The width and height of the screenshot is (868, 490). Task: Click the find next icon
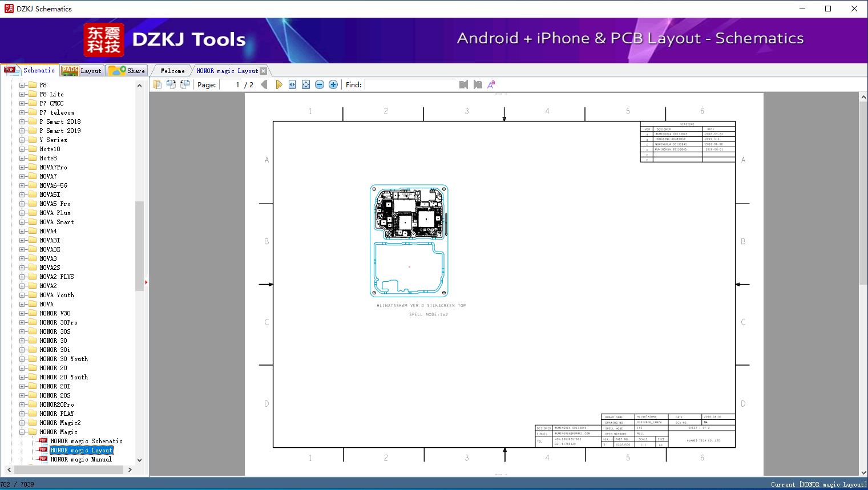coord(478,84)
